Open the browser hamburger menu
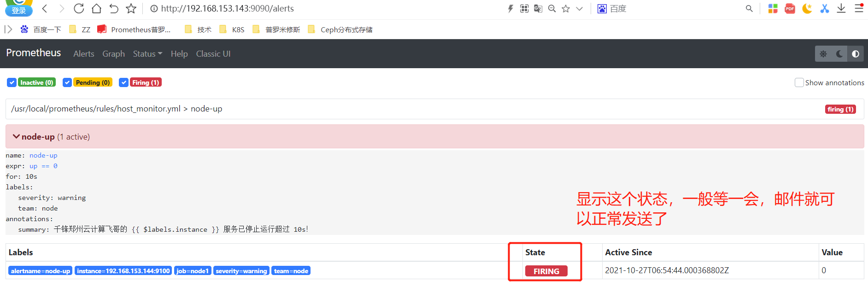 (859, 8)
